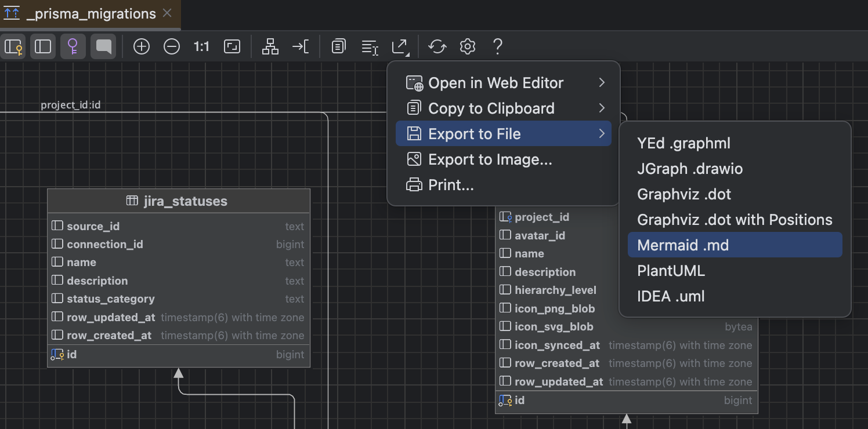Toggle the purple virtual foreign keys button
Screen dimensions: 868x429
73,46
